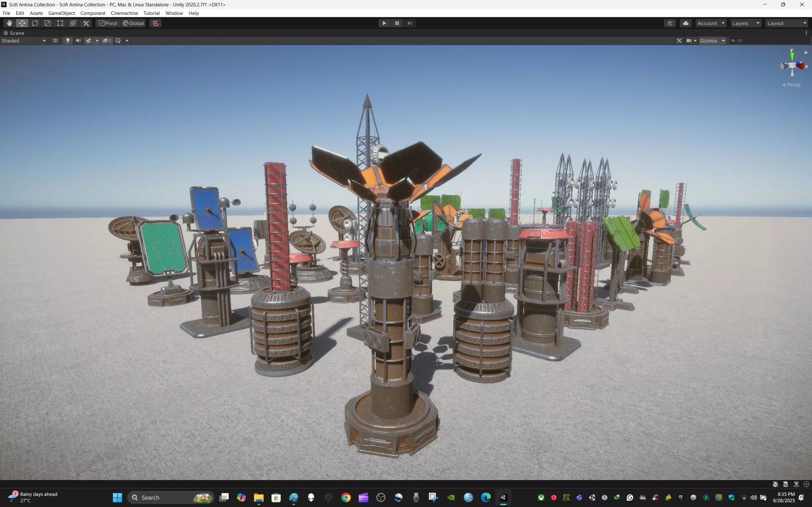
Task: Open the Unity Cloud services icon
Action: pyautogui.click(x=686, y=23)
